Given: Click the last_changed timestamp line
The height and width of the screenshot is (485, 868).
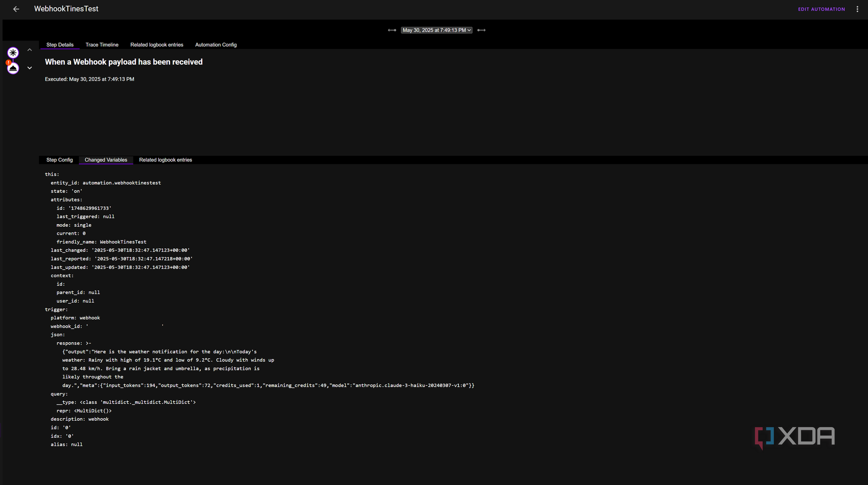Looking at the screenshot, I should click(x=120, y=250).
